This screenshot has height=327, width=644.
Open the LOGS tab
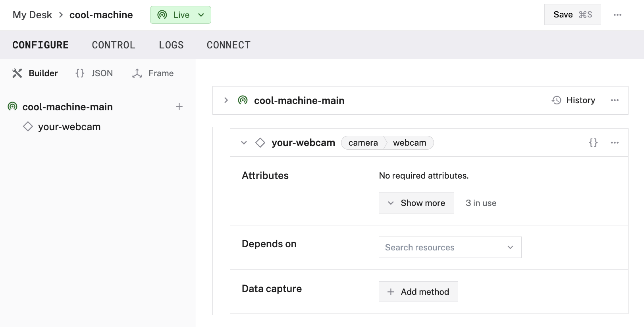tap(171, 45)
